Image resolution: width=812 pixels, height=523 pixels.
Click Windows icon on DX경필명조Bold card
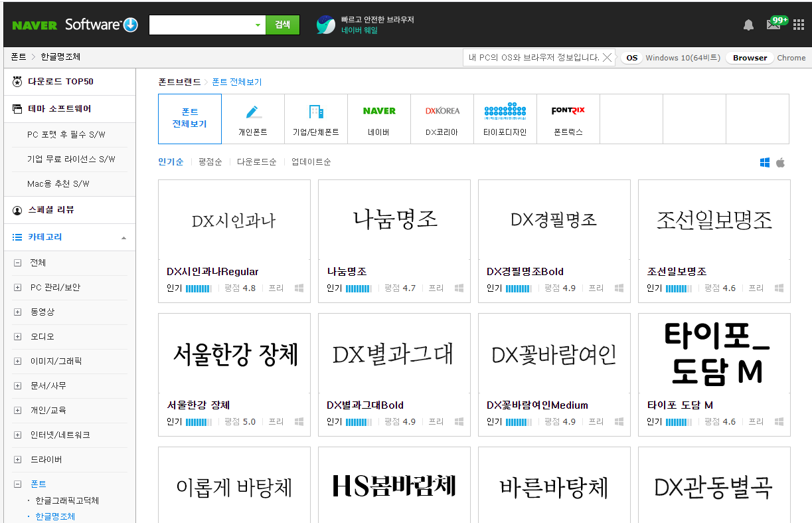click(x=619, y=288)
